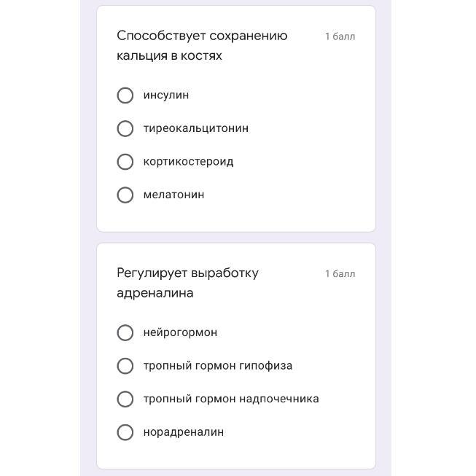Select the нейрогормон radio button
The image size is (476, 476).
[125, 332]
